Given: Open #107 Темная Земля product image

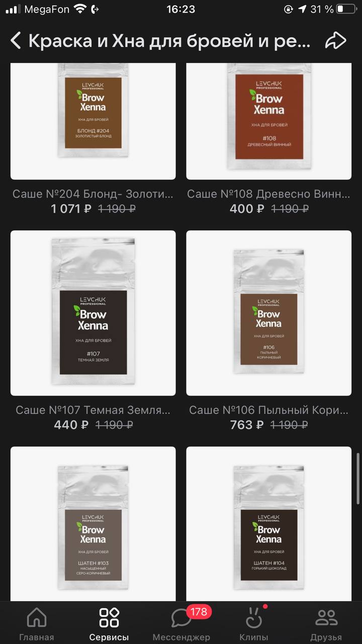Looking at the screenshot, I should (93, 313).
